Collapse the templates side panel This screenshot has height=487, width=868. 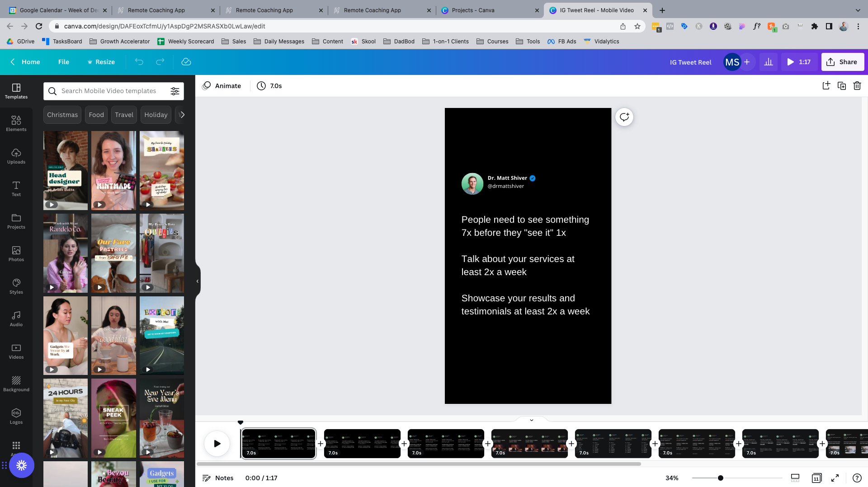[198, 281]
